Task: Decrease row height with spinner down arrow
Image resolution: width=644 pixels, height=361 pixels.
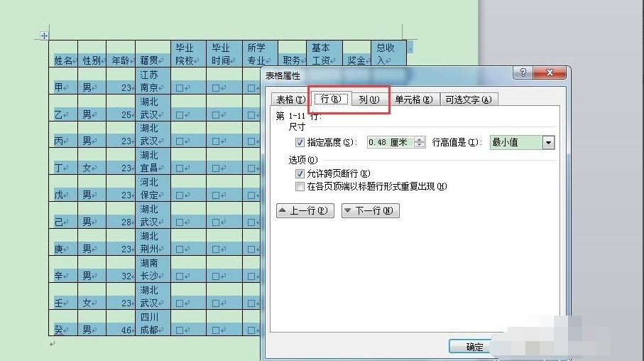Action: [x=420, y=145]
